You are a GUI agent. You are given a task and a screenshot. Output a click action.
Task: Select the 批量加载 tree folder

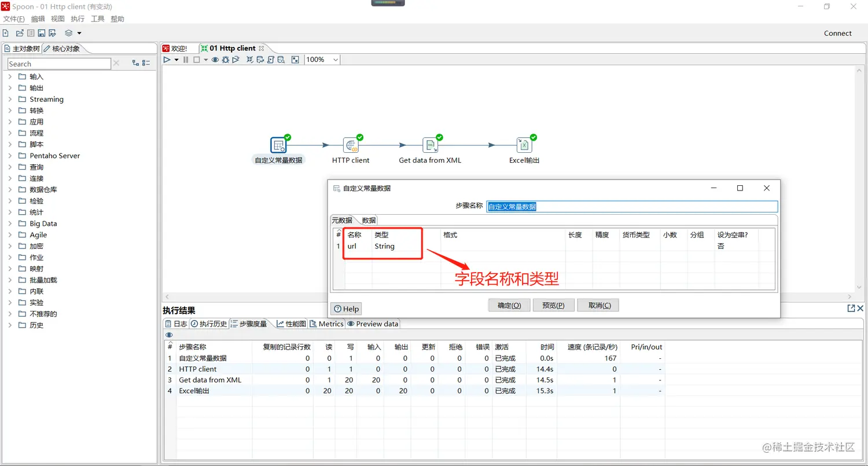click(x=43, y=280)
